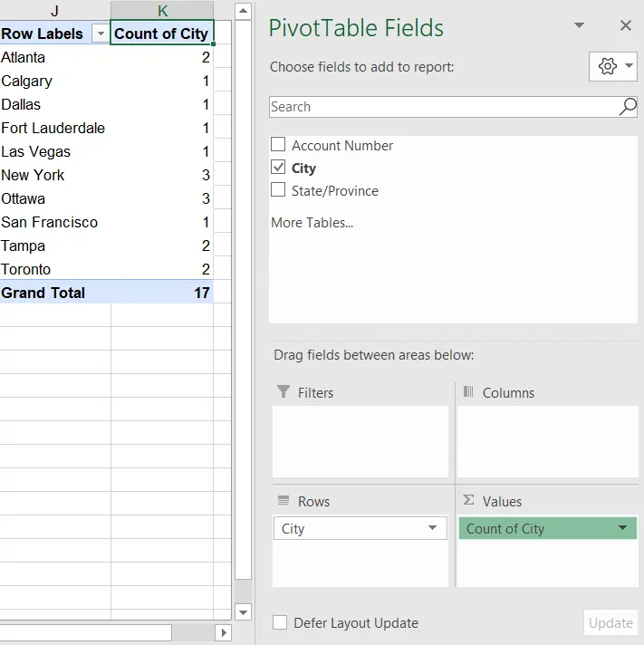644x645 pixels.
Task: Click the Rows area icon
Action: pyautogui.click(x=283, y=501)
